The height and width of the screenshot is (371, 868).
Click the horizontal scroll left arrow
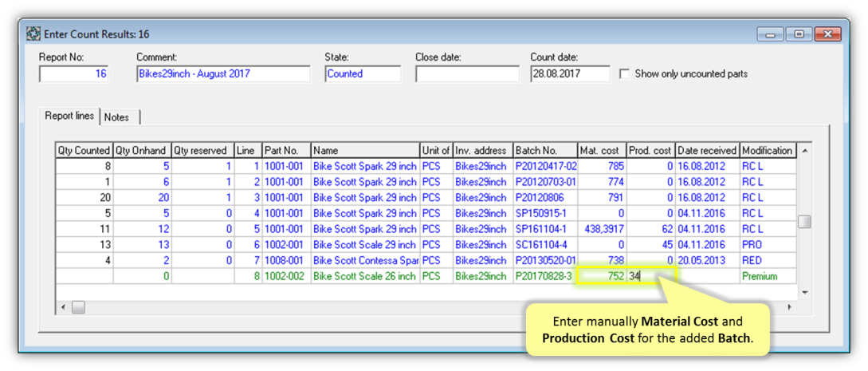[x=62, y=306]
